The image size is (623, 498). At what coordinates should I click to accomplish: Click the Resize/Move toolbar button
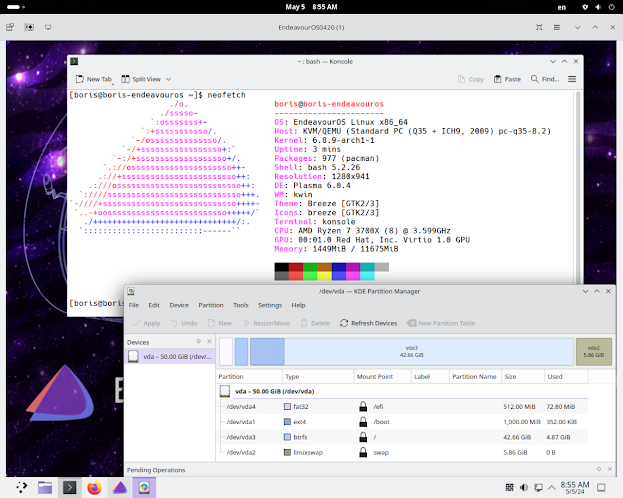pyautogui.click(x=266, y=323)
